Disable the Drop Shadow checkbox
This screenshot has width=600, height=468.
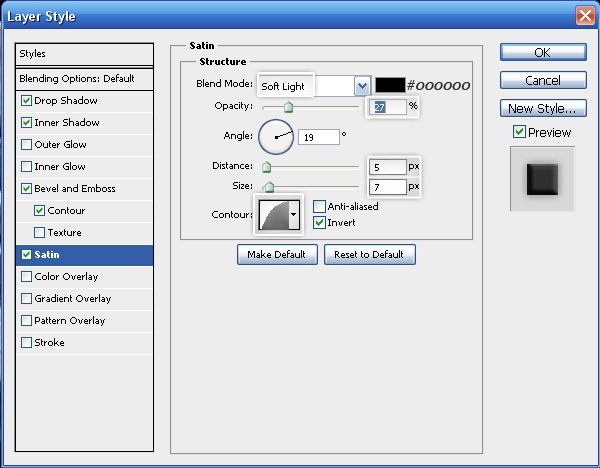[x=26, y=101]
